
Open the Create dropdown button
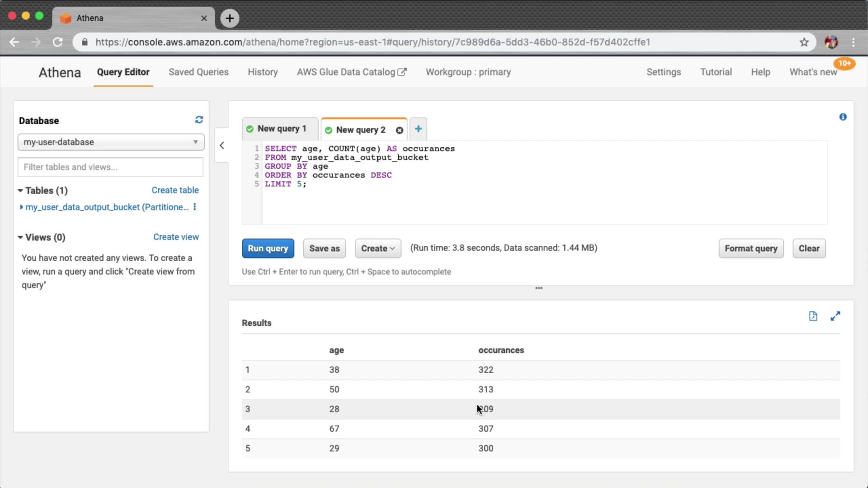pos(378,249)
